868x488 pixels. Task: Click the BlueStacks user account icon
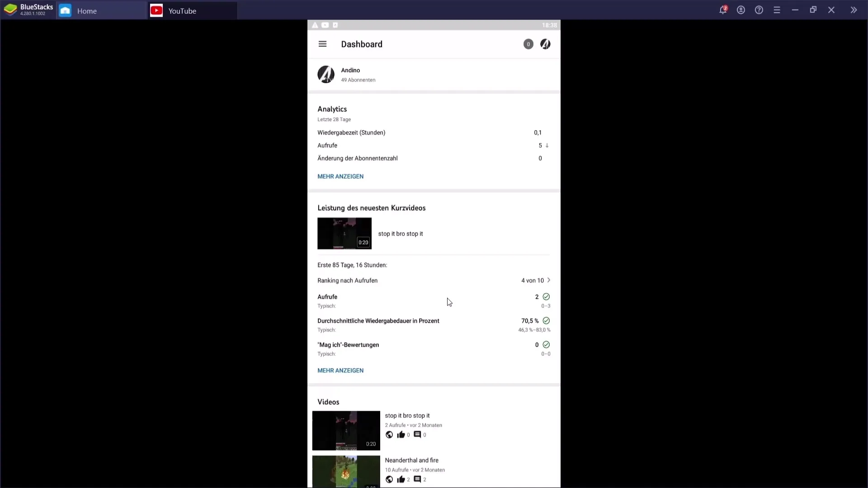point(741,10)
